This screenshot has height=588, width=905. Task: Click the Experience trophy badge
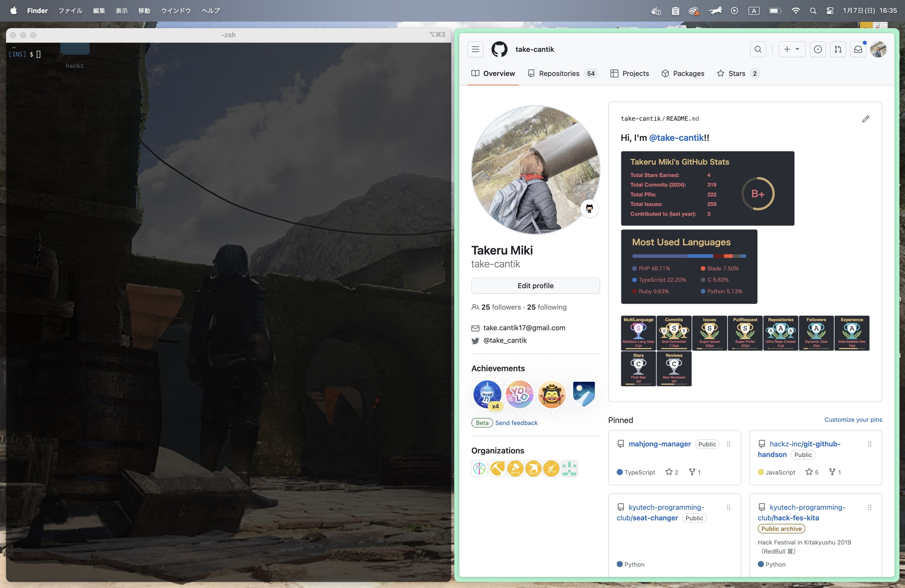pos(852,333)
